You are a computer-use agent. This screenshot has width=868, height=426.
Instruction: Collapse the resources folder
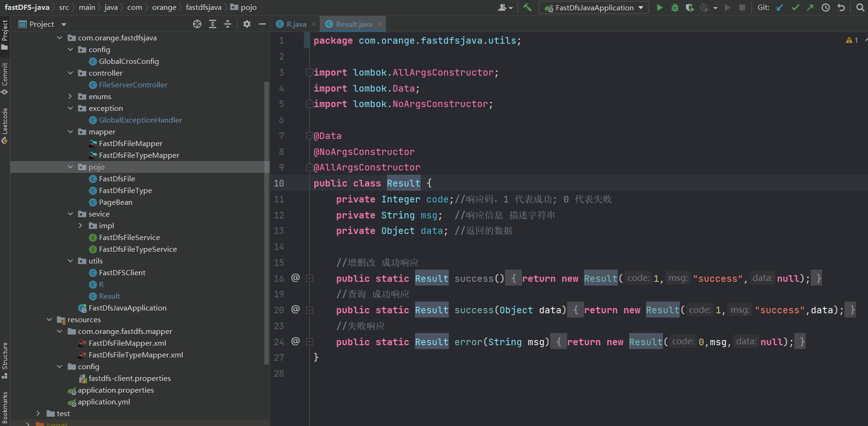click(49, 319)
